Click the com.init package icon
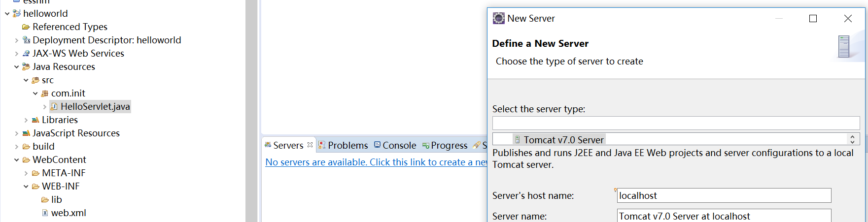The image size is (868, 222). pos(45,93)
